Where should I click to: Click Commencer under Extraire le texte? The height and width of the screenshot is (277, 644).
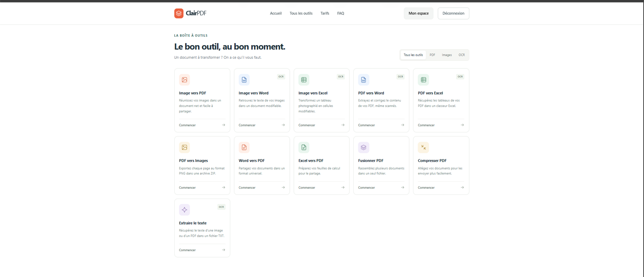pos(187,250)
